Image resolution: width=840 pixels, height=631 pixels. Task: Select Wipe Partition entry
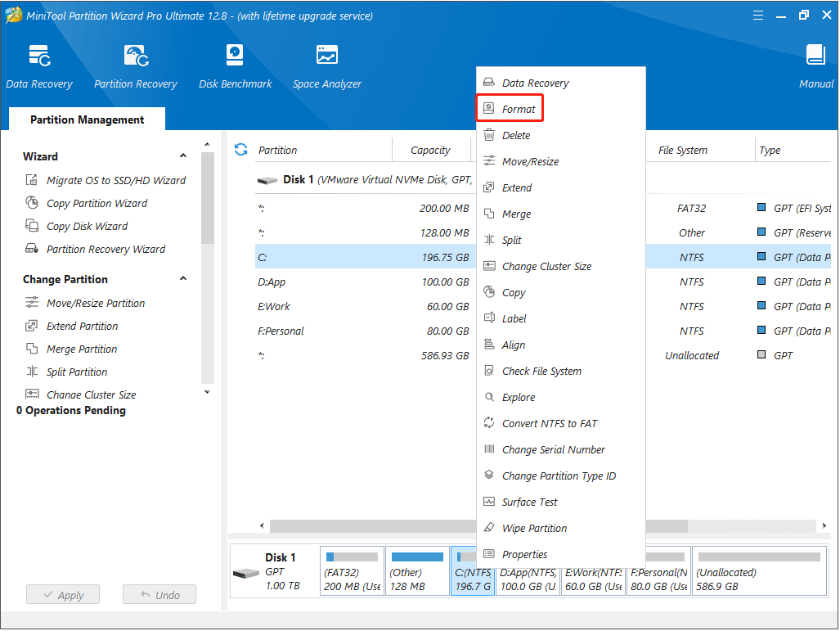coord(561,528)
